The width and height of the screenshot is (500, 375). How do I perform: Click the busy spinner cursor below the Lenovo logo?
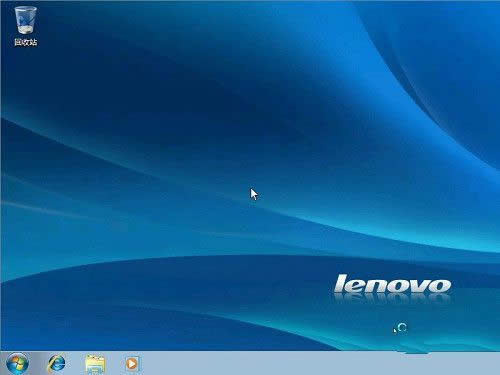(x=400, y=328)
